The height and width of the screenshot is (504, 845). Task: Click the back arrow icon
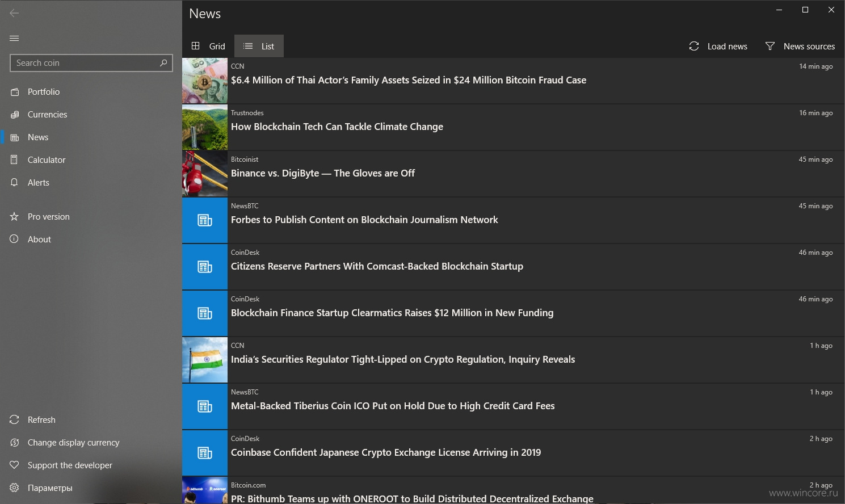[x=14, y=13]
